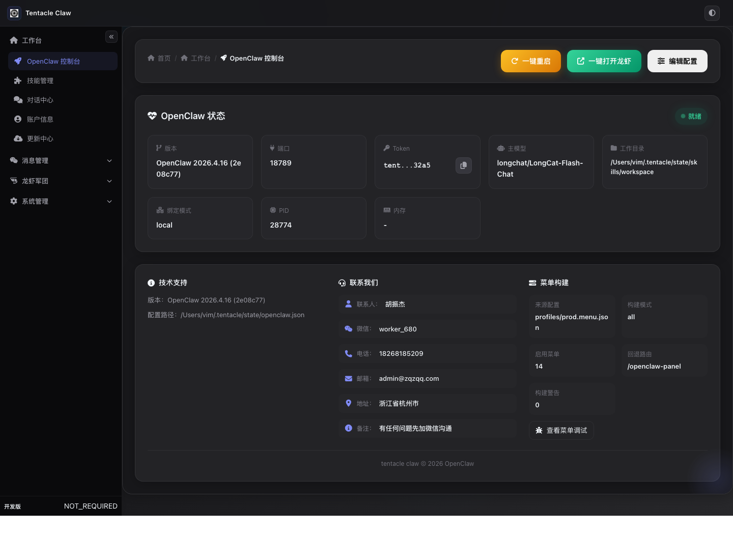Click the 就绪 status badge
733x560 pixels.
pyautogui.click(x=691, y=116)
